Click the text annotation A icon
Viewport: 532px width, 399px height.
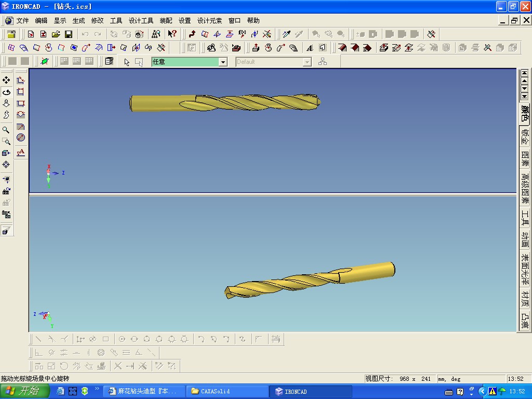pos(21,152)
